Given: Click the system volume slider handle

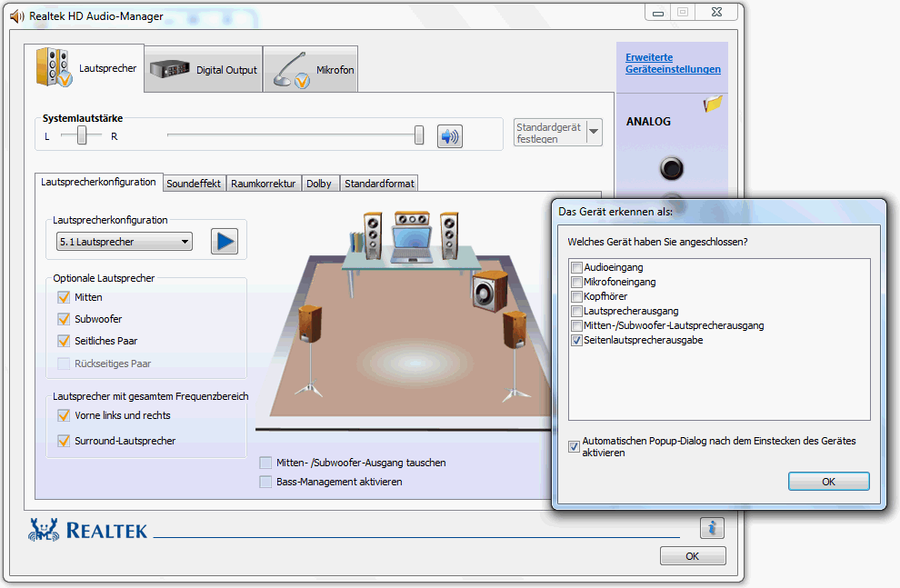Looking at the screenshot, I should [419, 135].
